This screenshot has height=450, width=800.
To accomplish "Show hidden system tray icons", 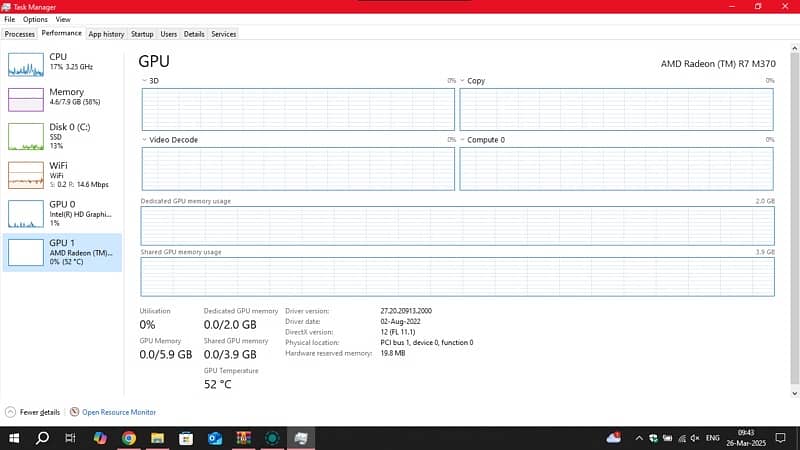I will point(639,438).
